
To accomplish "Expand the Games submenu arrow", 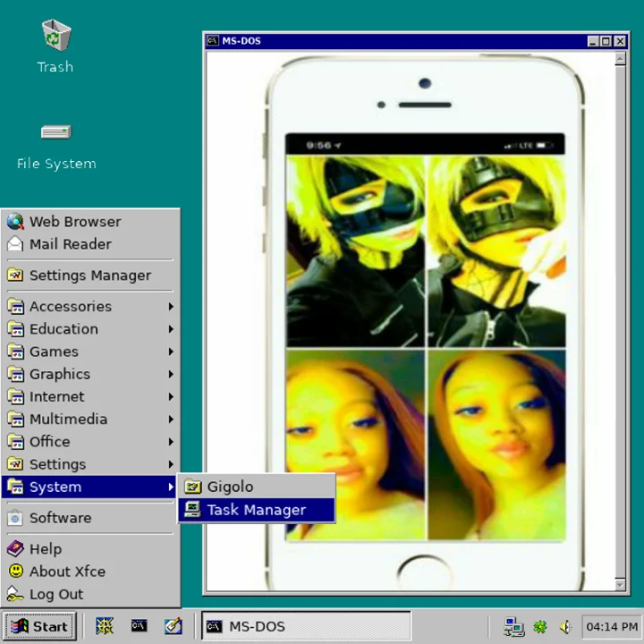I will pyautogui.click(x=171, y=352).
